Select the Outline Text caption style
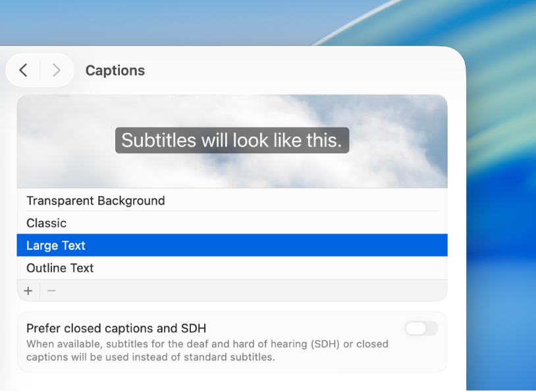Image resolution: width=536 pixels, height=392 pixels. [60, 268]
